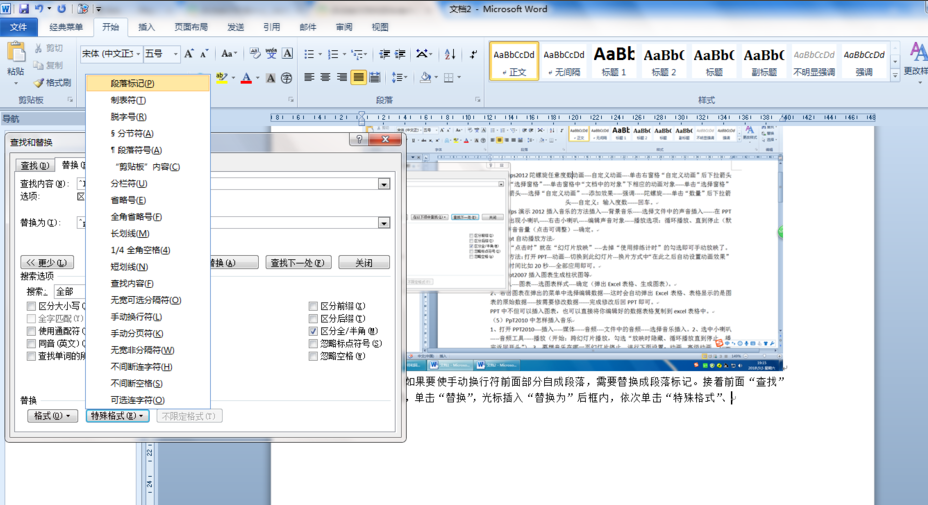Click the Shrink Font icon

[204, 54]
